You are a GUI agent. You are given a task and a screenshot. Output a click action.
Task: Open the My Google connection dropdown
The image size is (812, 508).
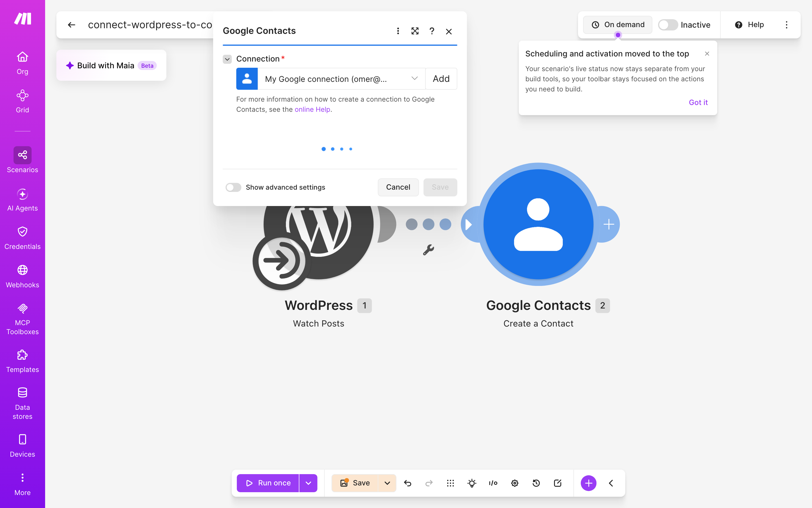point(341,79)
